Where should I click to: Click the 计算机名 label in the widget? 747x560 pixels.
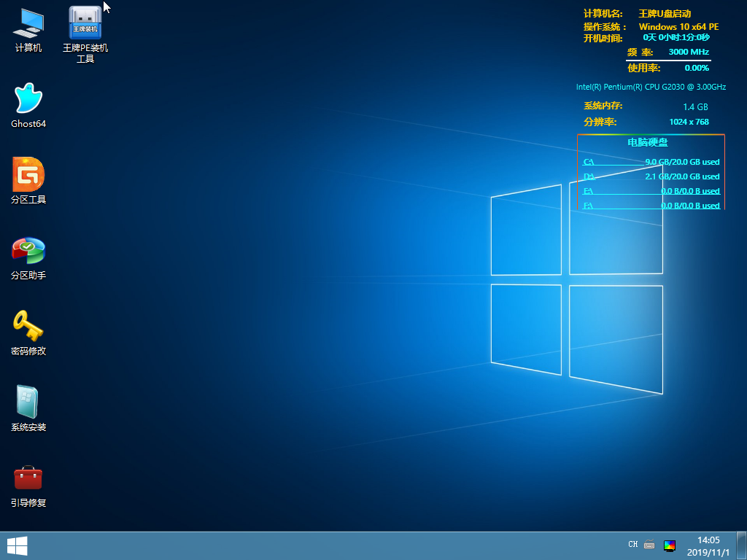(603, 14)
